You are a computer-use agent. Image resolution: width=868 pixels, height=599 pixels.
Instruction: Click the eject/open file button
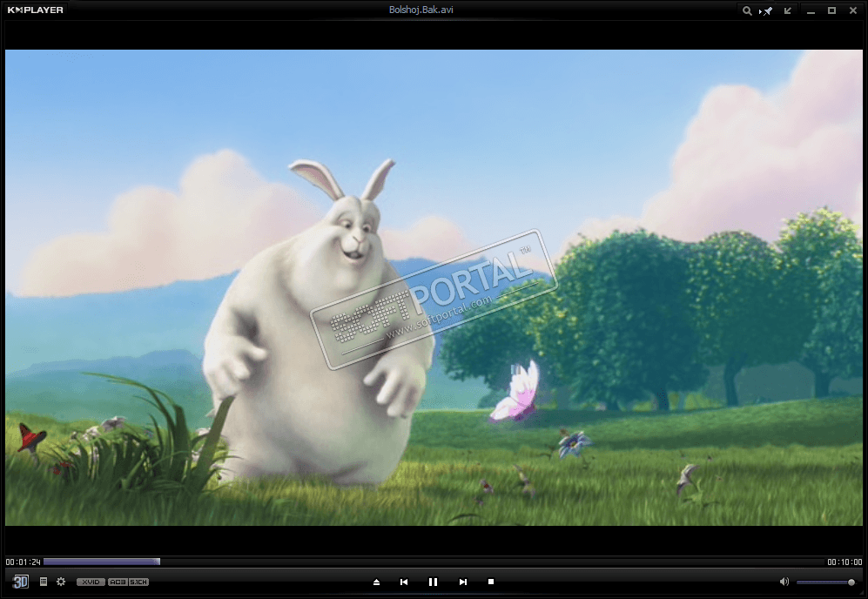pyautogui.click(x=376, y=582)
